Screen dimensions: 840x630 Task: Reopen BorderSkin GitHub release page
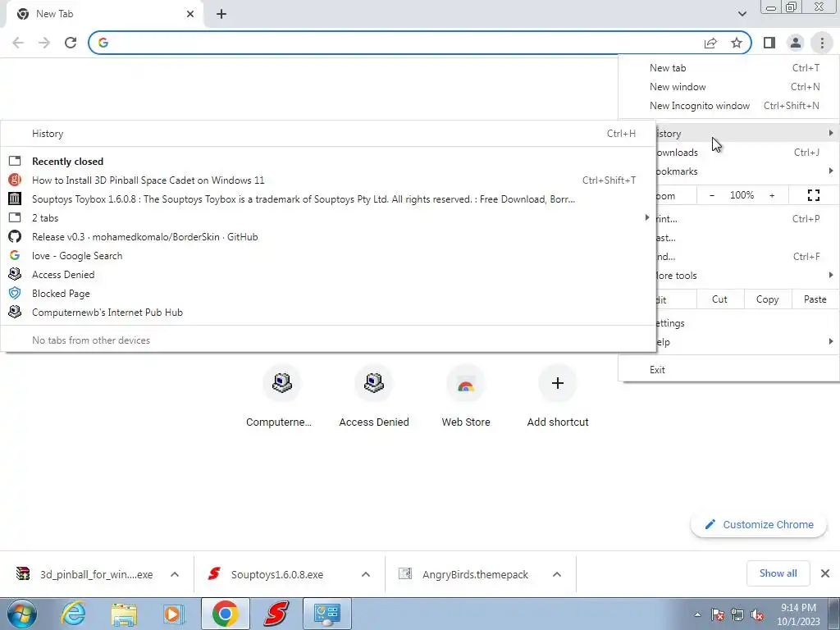point(328,237)
